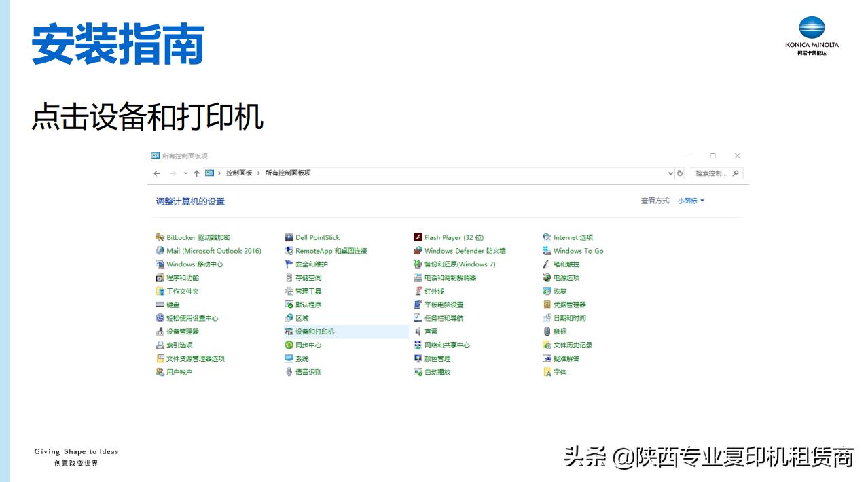The image size is (868, 482).
Task: Open the 查看方式 小图标 dropdown
Action: point(691,201)
